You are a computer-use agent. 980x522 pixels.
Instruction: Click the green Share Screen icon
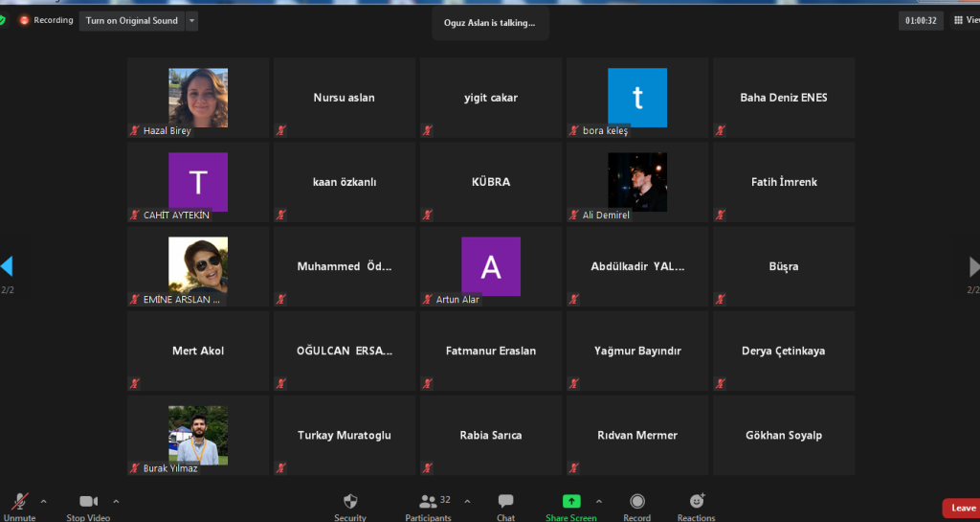(571, 501)
